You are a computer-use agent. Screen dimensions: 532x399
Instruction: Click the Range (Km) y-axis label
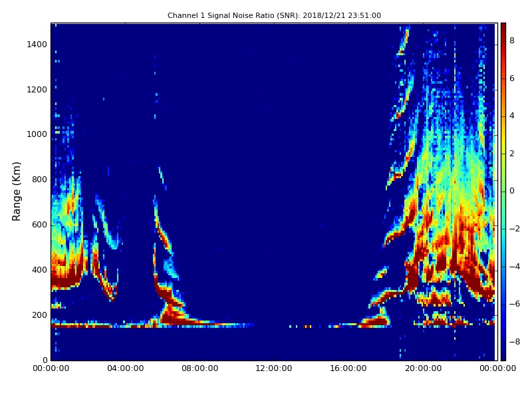pyautogui.click(x=16, y=192)
